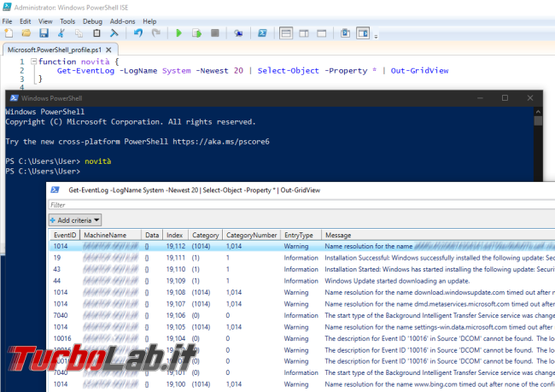Collapse the function novità code block
Viewport: 555px width, 392px height.
pos(33,61)
